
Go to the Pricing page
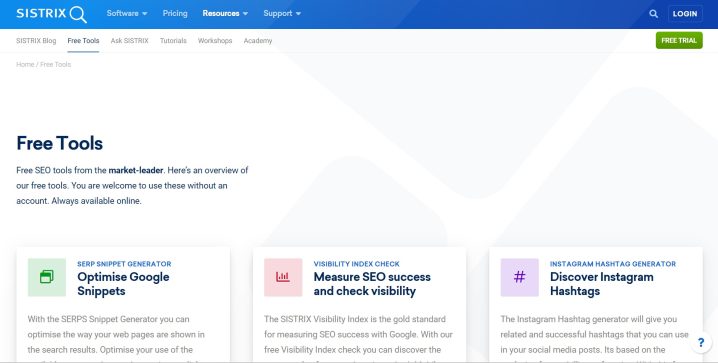click(175, 13)
